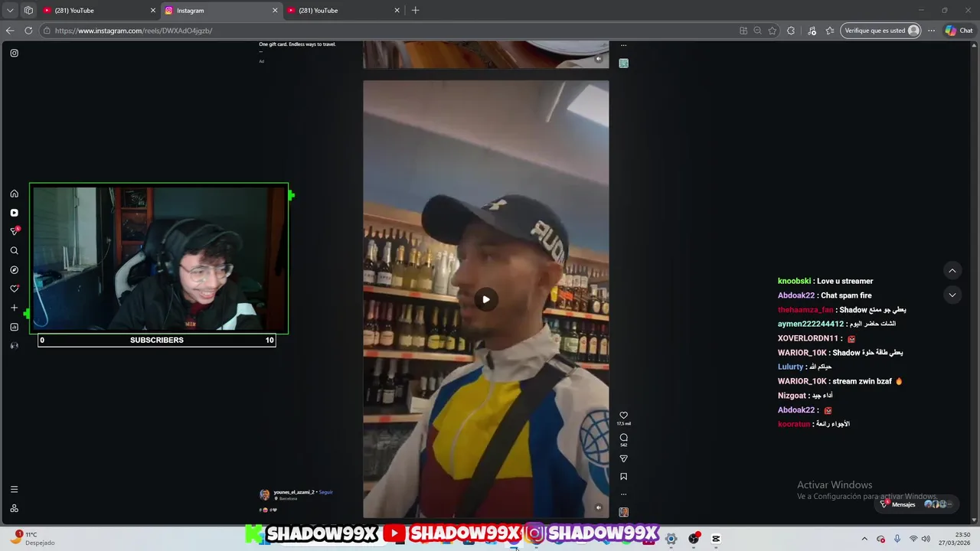980x551 pixels.
Task: Click the address bar URL field
Action: 383,31
